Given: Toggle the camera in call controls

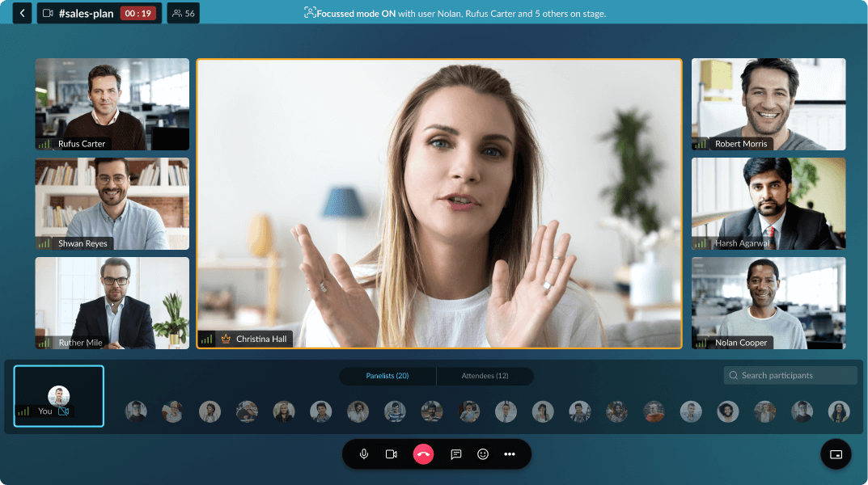Looking at the screenshot, I should pyautogui.click(x=392, y=454).
